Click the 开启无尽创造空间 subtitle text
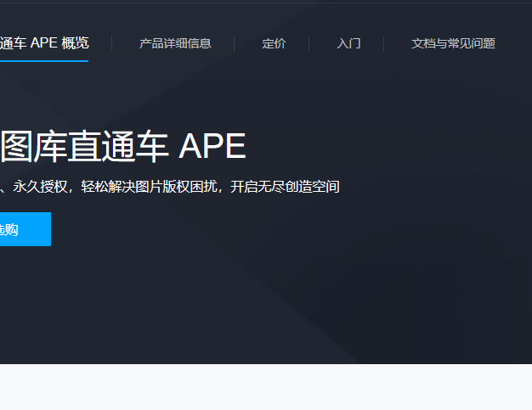532x410 pixels. click(x=285, y=187)
